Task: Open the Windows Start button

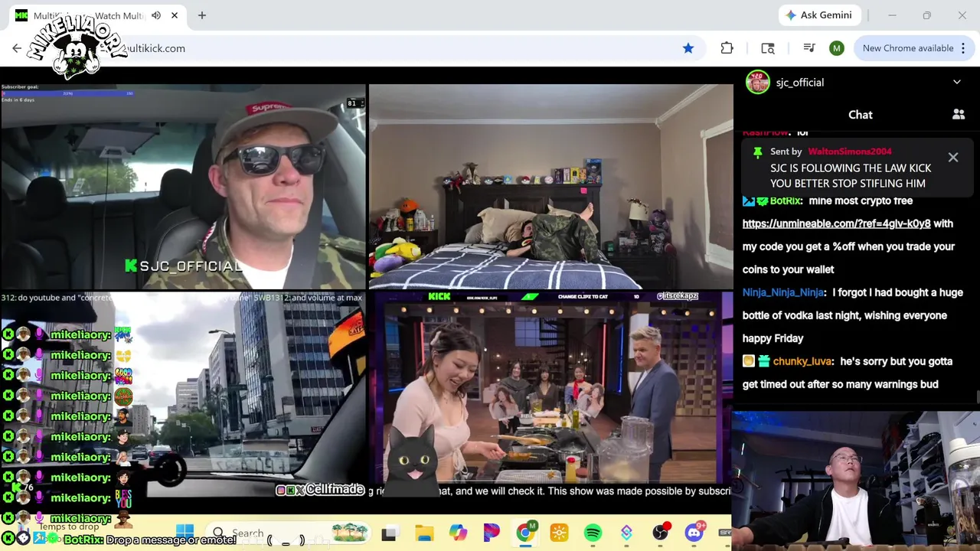Action: pyautogui.click(x=185, y=533)
